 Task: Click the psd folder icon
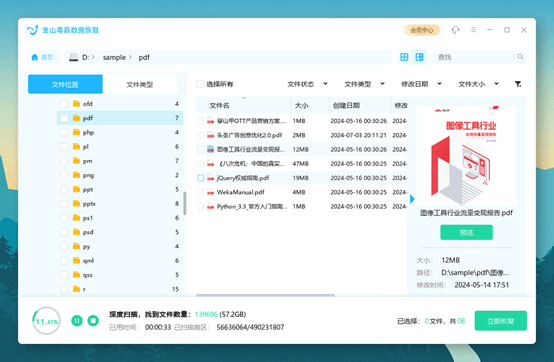76,232
